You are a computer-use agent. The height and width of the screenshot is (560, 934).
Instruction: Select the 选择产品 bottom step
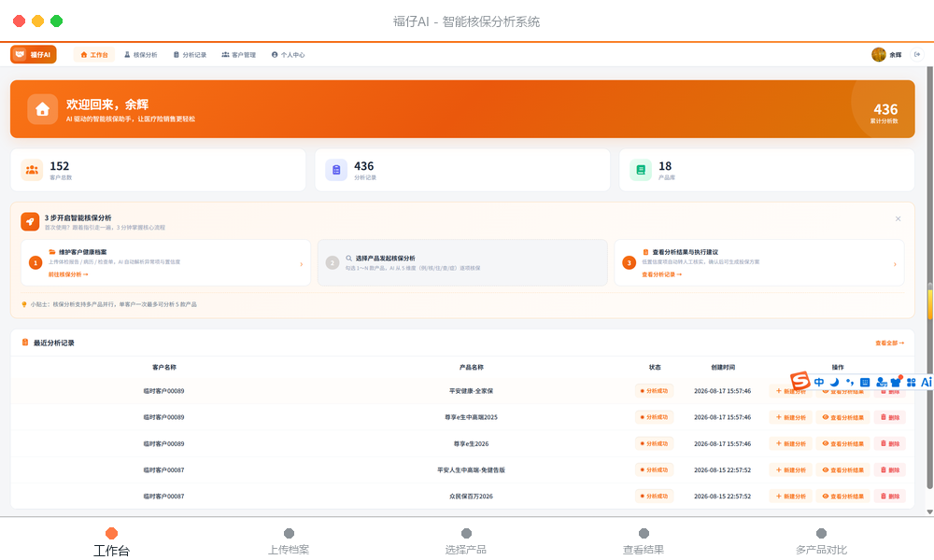pos(466,541)
